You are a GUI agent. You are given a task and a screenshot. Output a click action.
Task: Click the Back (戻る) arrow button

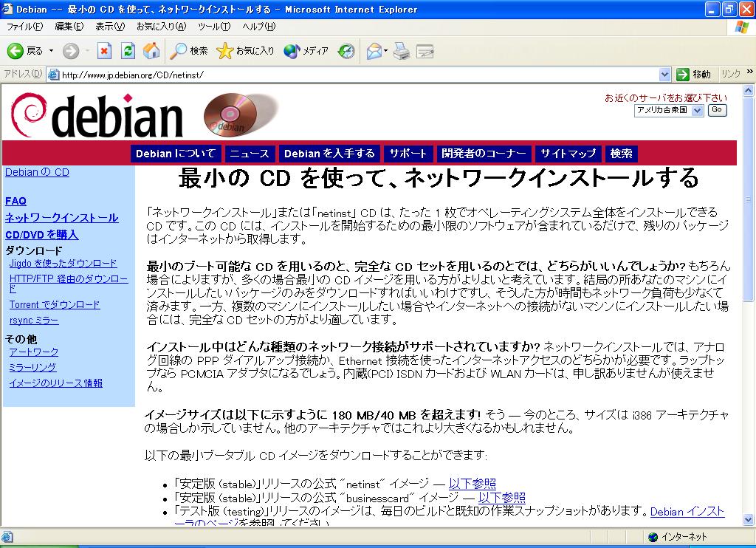[x=24, y=51]
